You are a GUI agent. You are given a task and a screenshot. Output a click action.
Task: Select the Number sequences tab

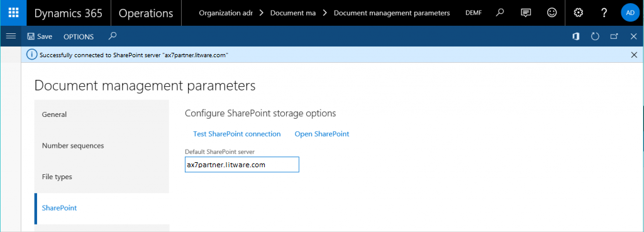coord(102,146)
